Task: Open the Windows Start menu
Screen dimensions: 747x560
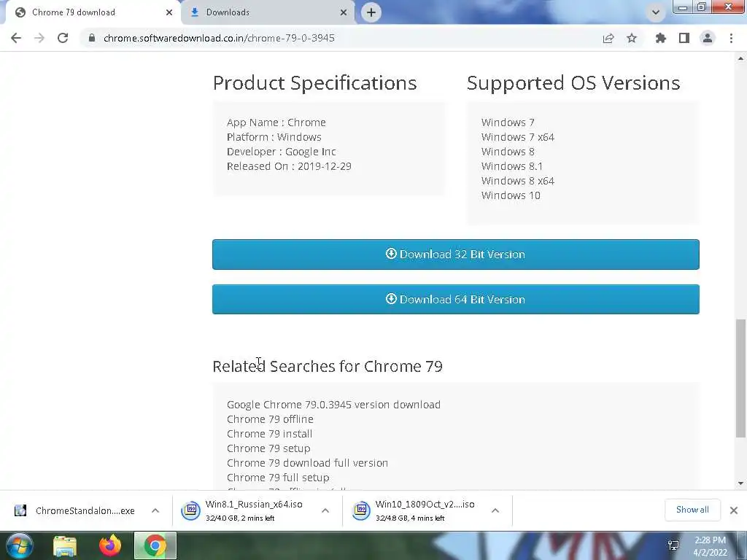Action: point(20,545)
